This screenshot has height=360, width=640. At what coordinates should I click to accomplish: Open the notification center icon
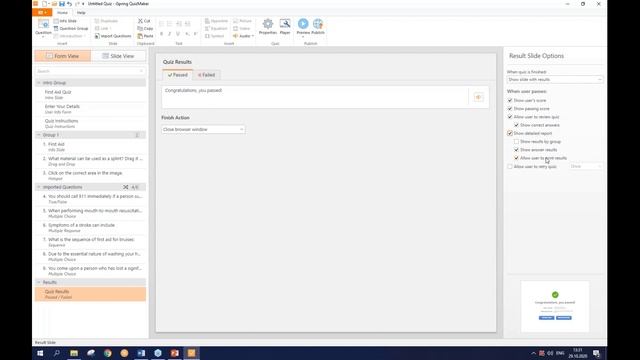pos(596,353)
